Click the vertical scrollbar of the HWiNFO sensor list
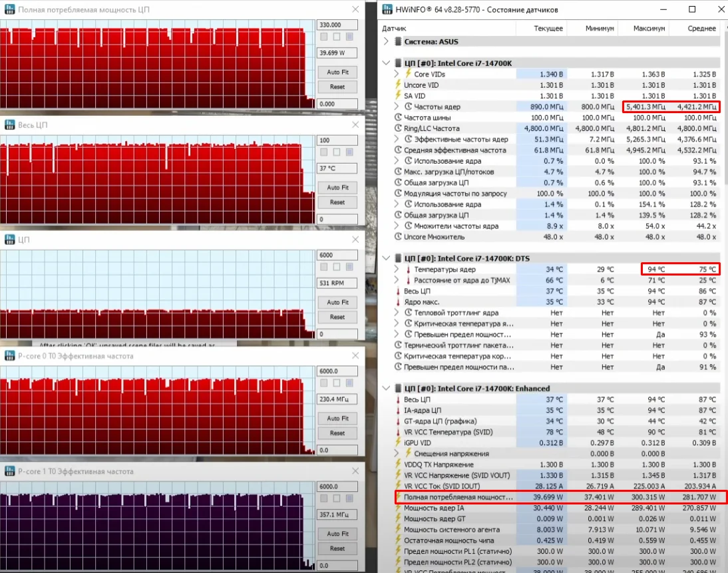Screen dimensions: 728x573 (x=725, y=297)
